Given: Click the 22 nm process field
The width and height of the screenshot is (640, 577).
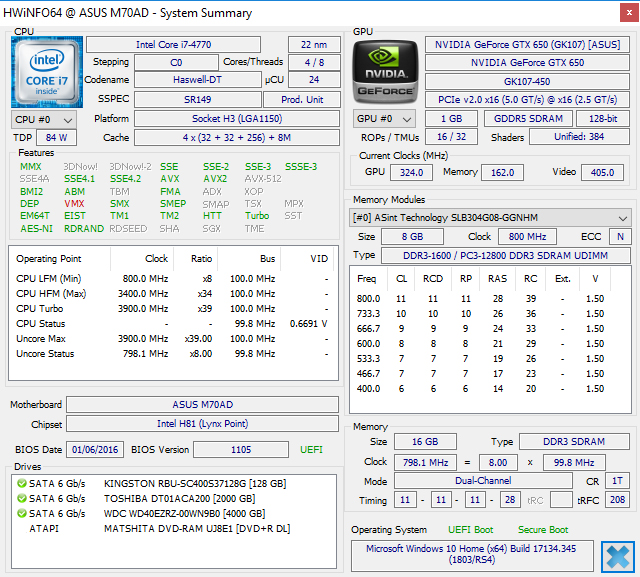Looking at the screenshot, I should (314, 44).
